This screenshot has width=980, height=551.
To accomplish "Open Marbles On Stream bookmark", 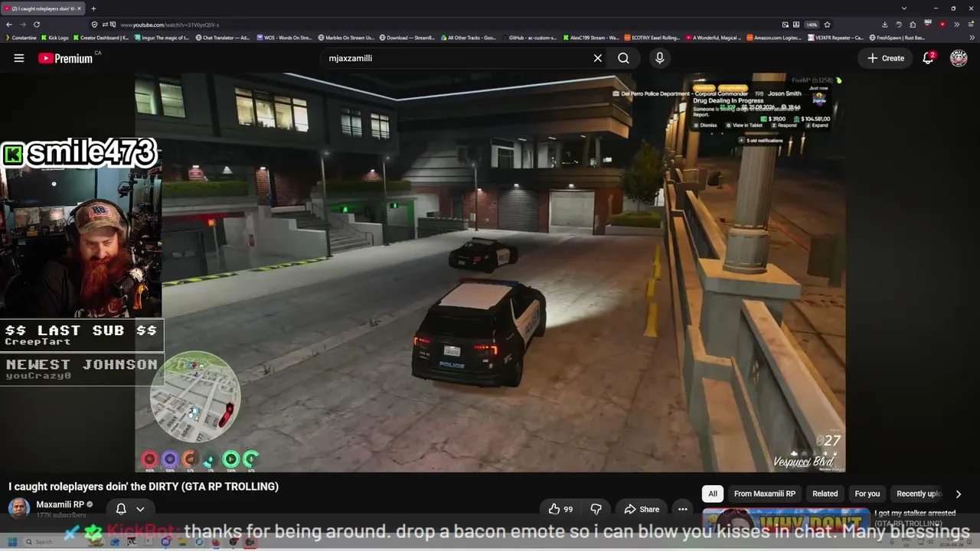I will pos(346,37).
